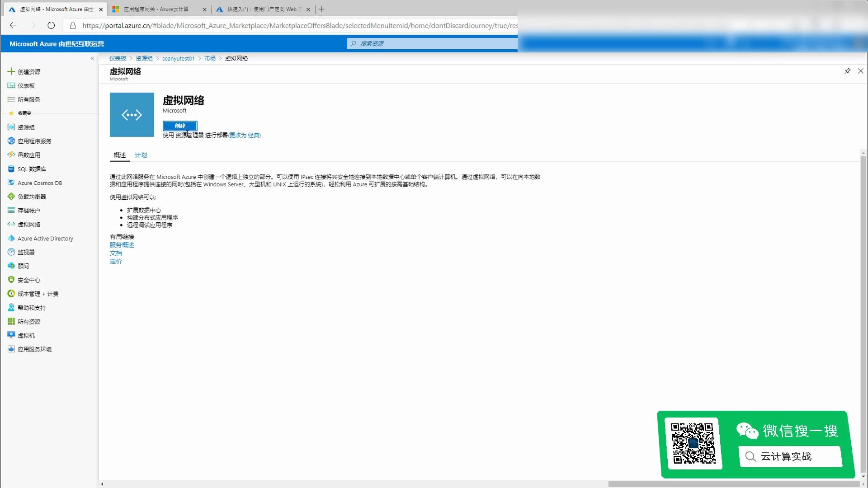Open 函数应用 sidebar icon
Image resolution: width=868 pixels, height=488 pixels.
pyautogui.click(x=11, y=155)
